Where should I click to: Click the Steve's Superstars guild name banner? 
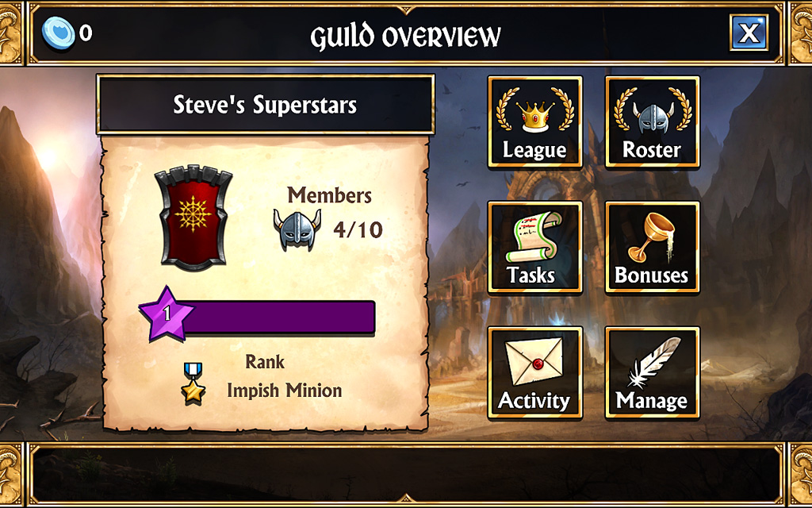tap(265, 105)
